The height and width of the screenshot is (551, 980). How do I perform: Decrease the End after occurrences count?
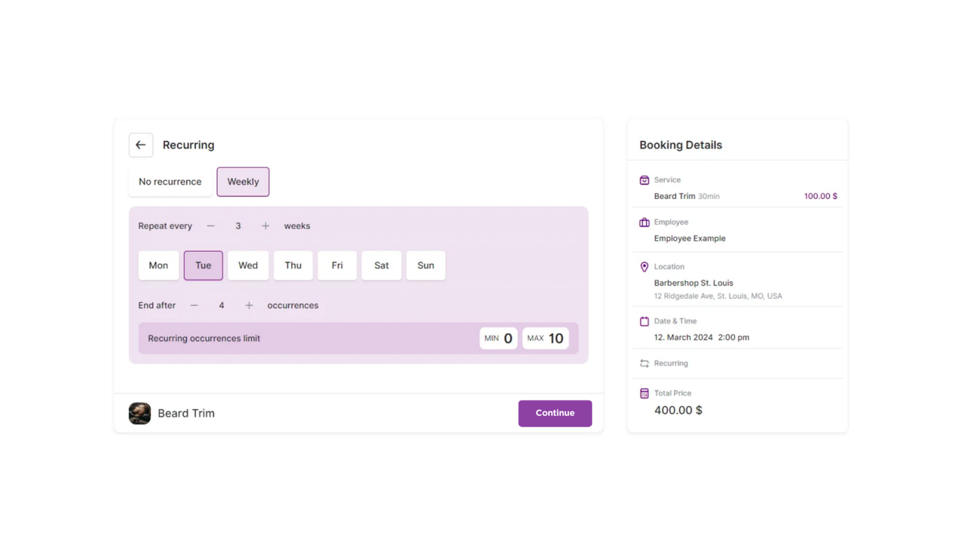[194, 305]
